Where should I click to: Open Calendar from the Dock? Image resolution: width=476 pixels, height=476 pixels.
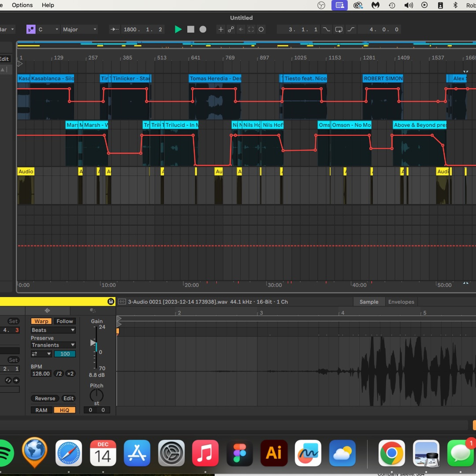point(103,453)
